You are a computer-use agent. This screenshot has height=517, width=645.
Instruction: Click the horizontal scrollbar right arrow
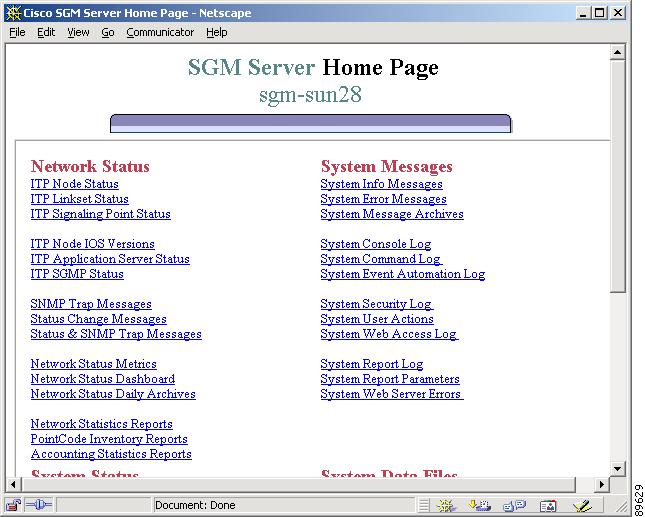click(x=602, y=484)
